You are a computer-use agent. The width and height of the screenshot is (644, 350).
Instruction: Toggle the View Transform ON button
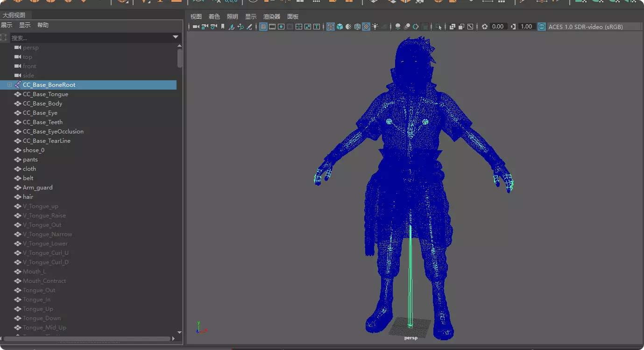[x=542, y=27]
